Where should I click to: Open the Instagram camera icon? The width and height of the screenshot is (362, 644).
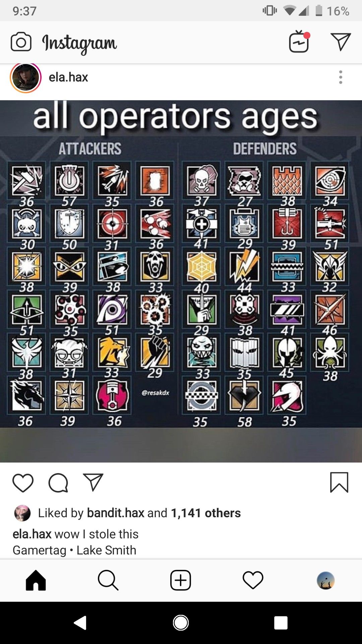point(21,42)
